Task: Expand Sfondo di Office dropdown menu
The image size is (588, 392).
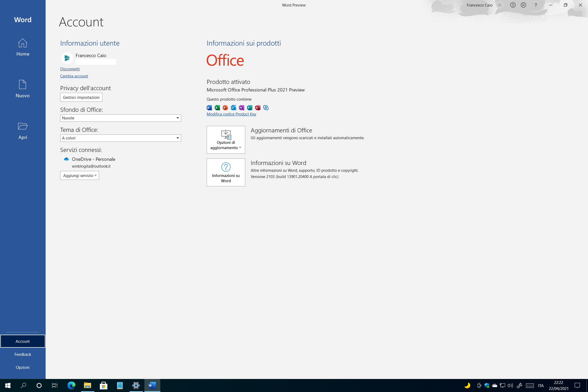Action: pyautogui.click(x=178, y=118)
